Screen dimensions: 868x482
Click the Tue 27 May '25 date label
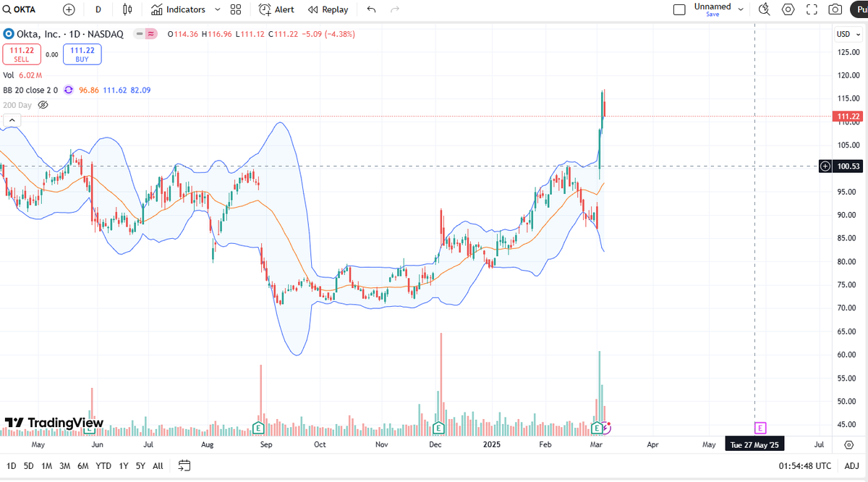[x=755, y=444]
